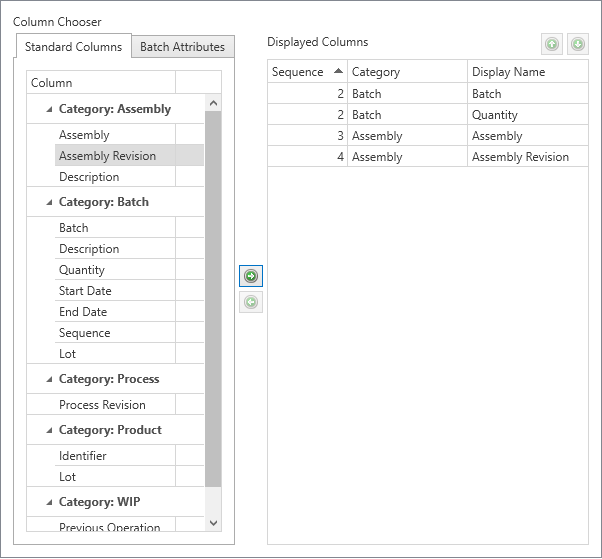Switch to the Batch Attributes tab
The image size is (602, 559).
(x=183, y=47)
